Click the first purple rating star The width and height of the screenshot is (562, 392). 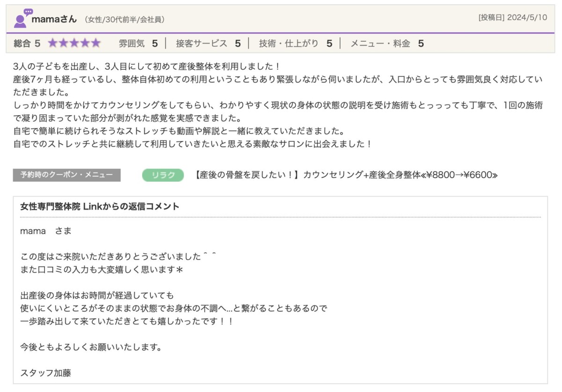click(x=52, y=44)
